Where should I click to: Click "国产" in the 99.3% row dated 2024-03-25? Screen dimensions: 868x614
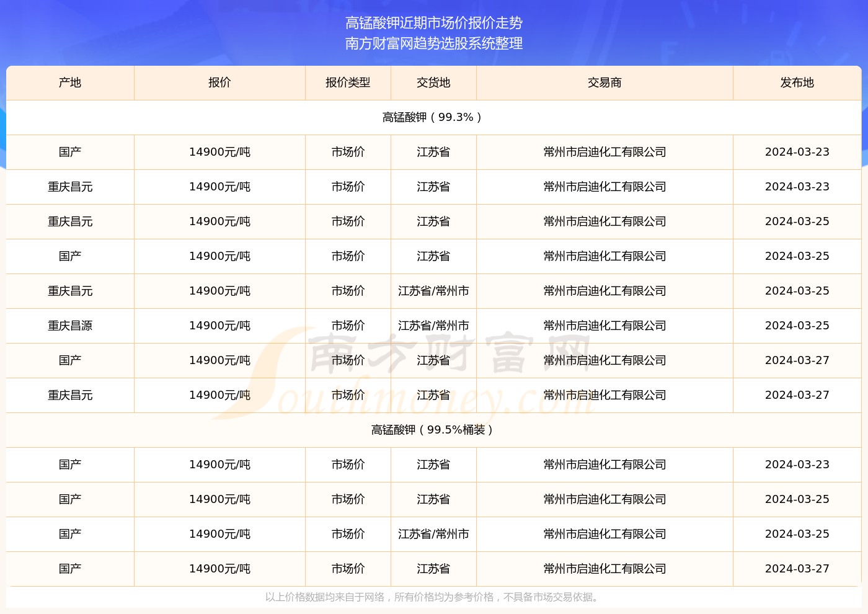tap(70, 256)
